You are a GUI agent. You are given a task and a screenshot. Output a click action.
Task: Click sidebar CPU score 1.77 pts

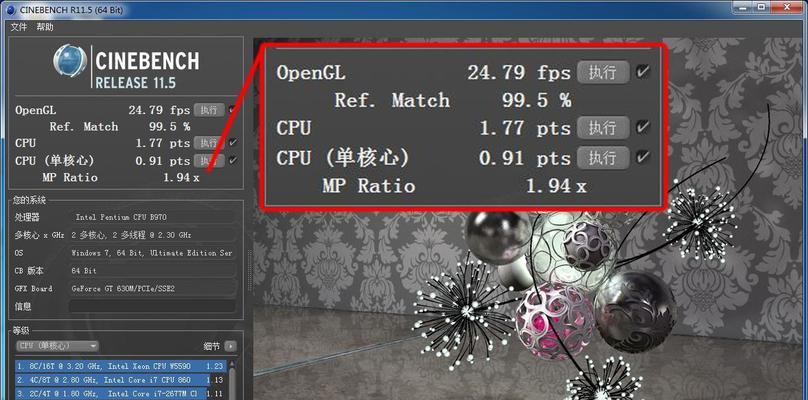point(163,143)
